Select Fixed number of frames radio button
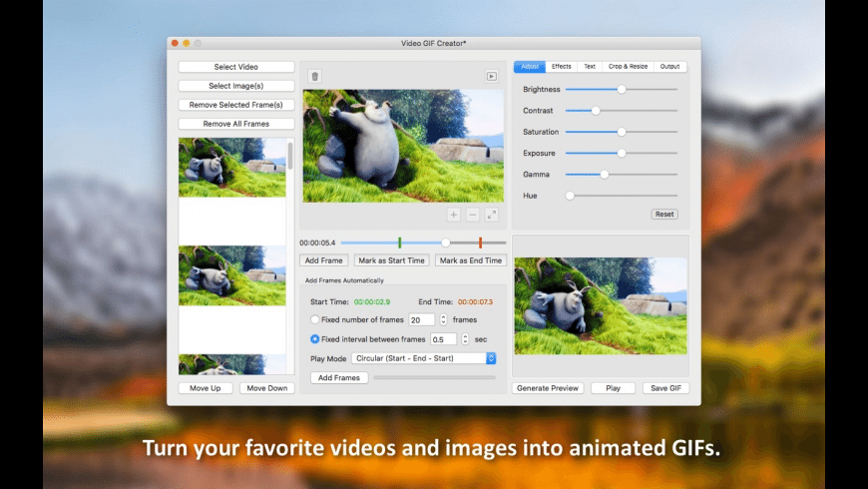This screenshot has width=868, height=489. [x=315, y=319]
